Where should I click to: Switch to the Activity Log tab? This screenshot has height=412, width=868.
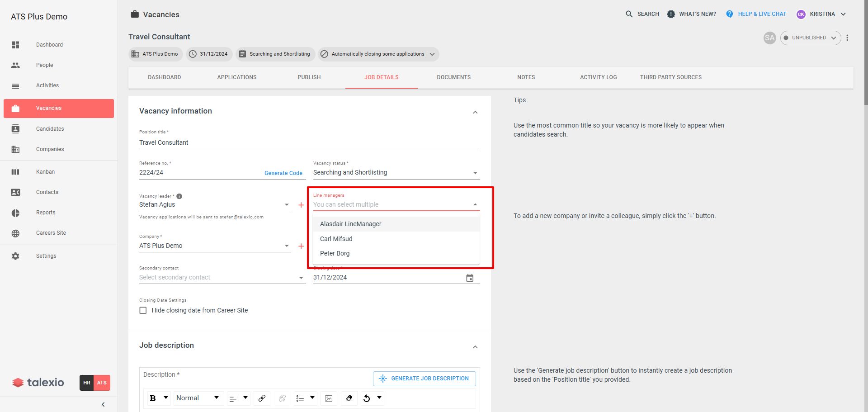pos(599,77)
